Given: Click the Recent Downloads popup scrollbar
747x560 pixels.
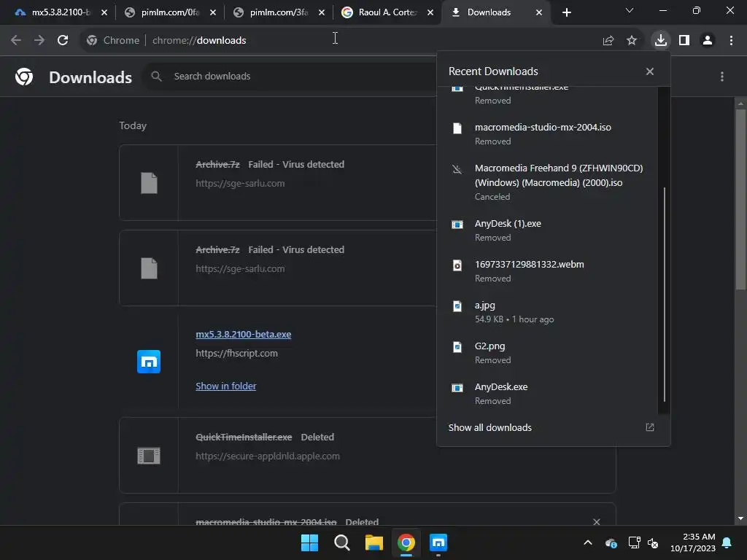Looking at the screenshot, I should coord(664,295).
